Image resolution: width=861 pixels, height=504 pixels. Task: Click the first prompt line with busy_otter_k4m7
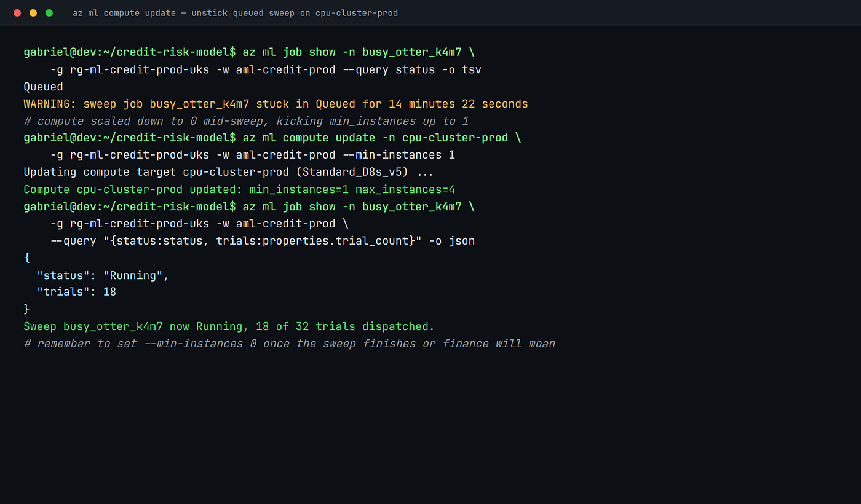pos(249,52)
